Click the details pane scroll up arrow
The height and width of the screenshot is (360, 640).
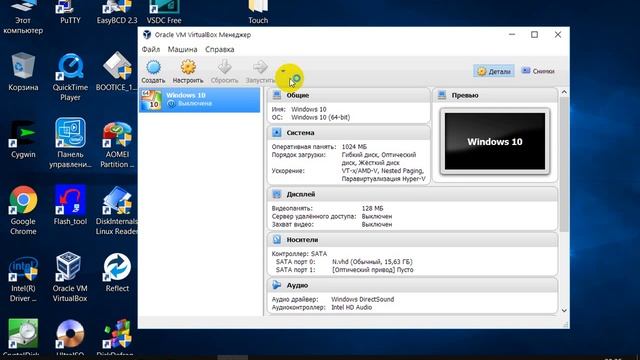click(564, 92)
